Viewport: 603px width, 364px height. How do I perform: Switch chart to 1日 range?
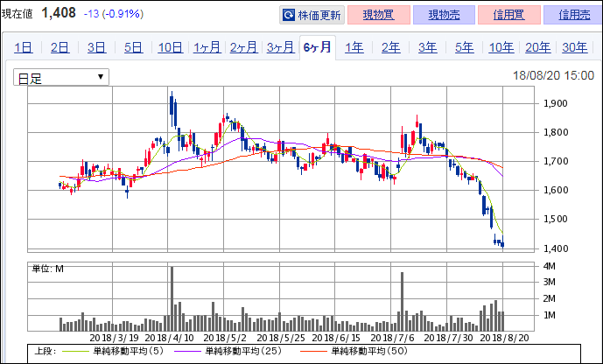23,47
